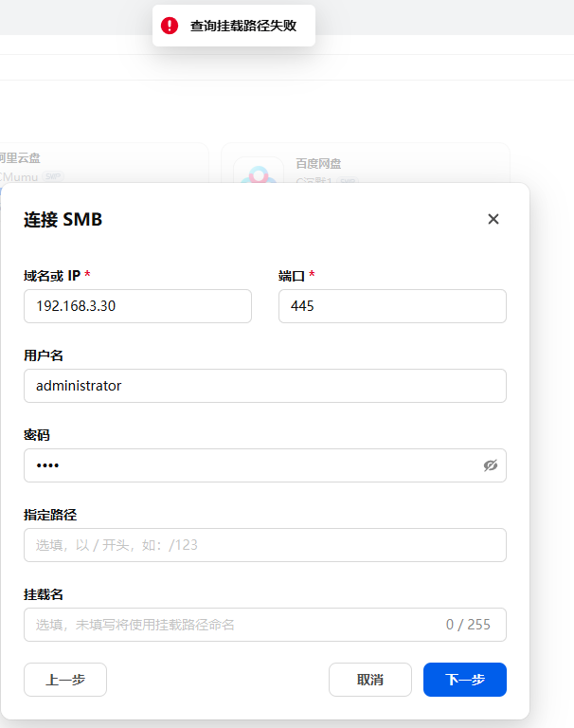Click into the 密码 password field

click(265, 465)
